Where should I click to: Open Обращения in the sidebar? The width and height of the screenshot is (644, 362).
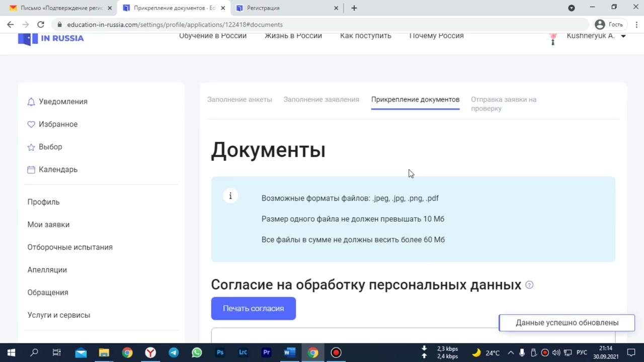click(48, 293)
